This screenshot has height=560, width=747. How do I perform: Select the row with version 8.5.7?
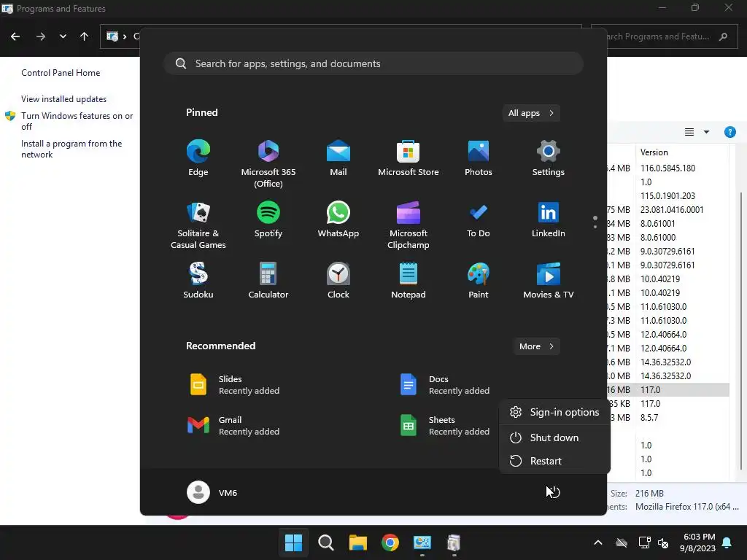coord(668,418)
